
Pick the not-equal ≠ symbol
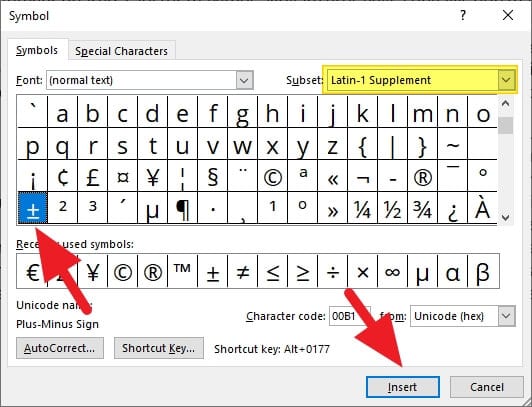tap(242, 271)
